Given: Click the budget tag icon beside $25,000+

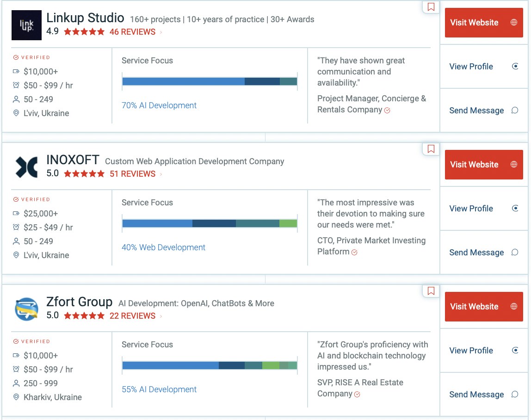Looking at the screenshot, I should [16, 213].
